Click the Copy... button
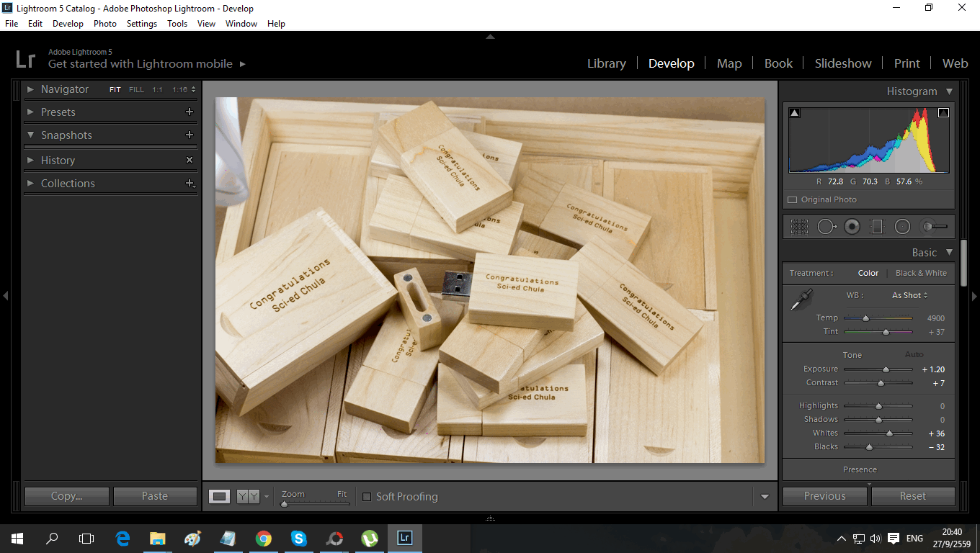The height and width of the screenshot is (553, 980). tap(66, 496)
